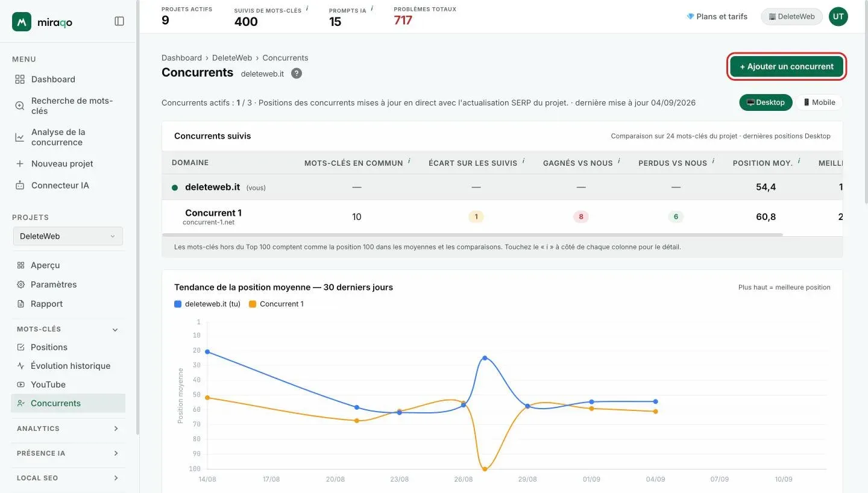Click the miraqo logo icon

point(22,22)
